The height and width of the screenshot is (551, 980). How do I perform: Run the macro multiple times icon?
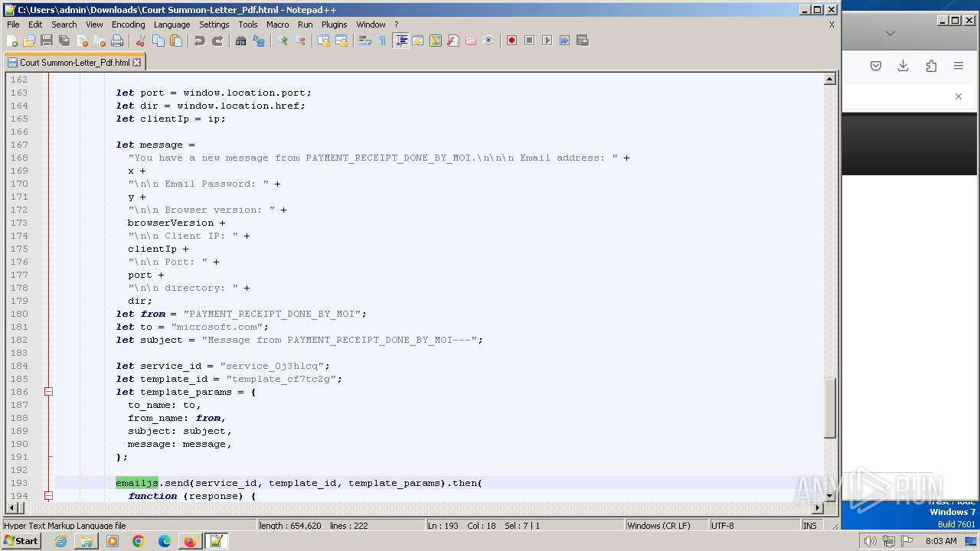(564, 41)
